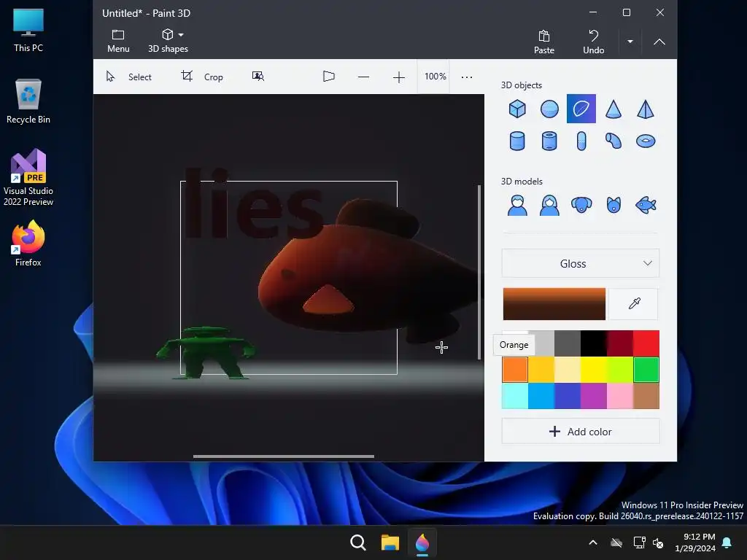Open the Menu folder icon

tap(118, 41)
